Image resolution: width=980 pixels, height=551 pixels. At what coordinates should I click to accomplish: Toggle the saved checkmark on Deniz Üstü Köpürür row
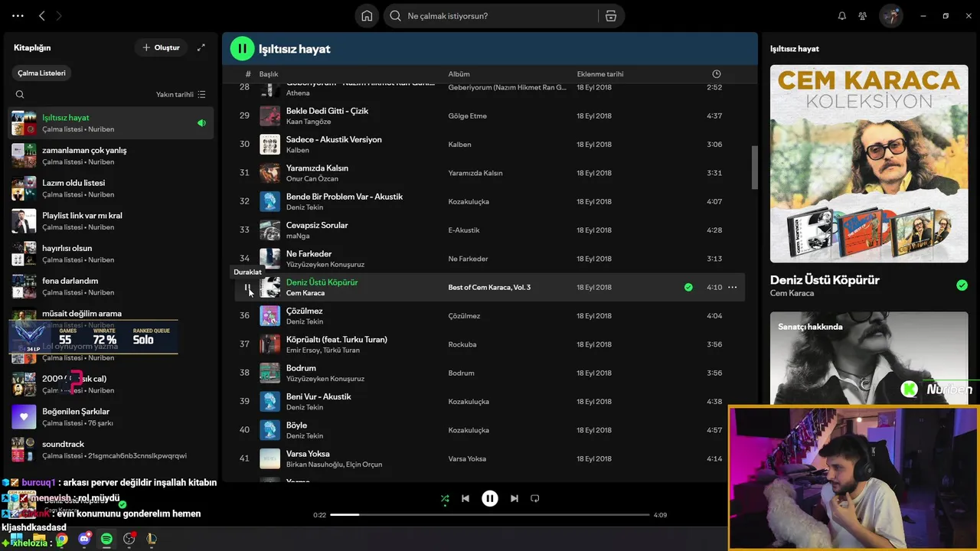click(688, 288)
